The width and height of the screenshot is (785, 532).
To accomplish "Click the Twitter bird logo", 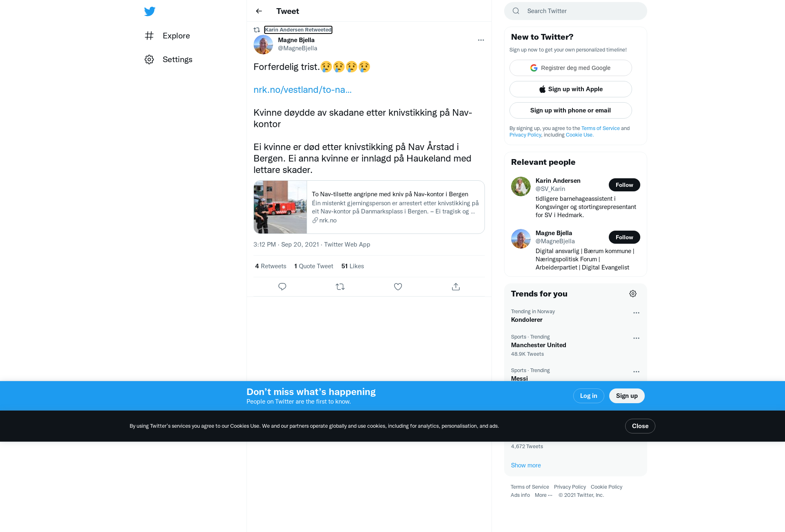I will point(150,11).
